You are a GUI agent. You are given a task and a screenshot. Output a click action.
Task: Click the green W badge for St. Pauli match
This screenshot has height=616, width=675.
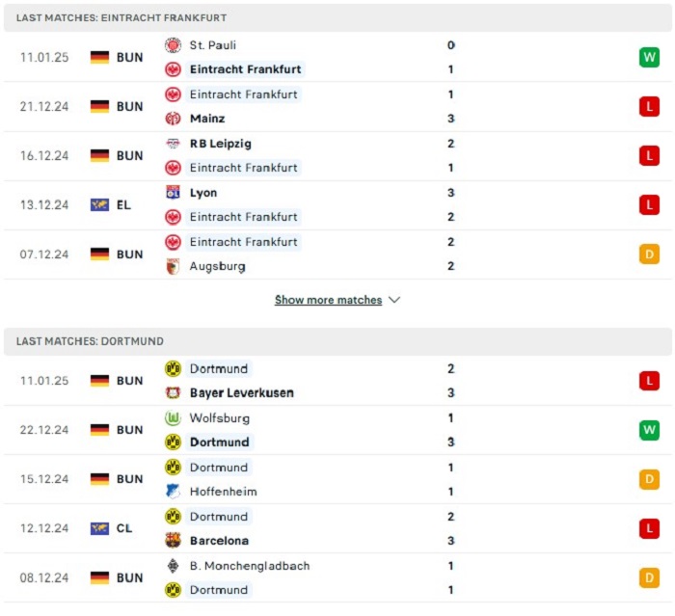tap(649, 57)
